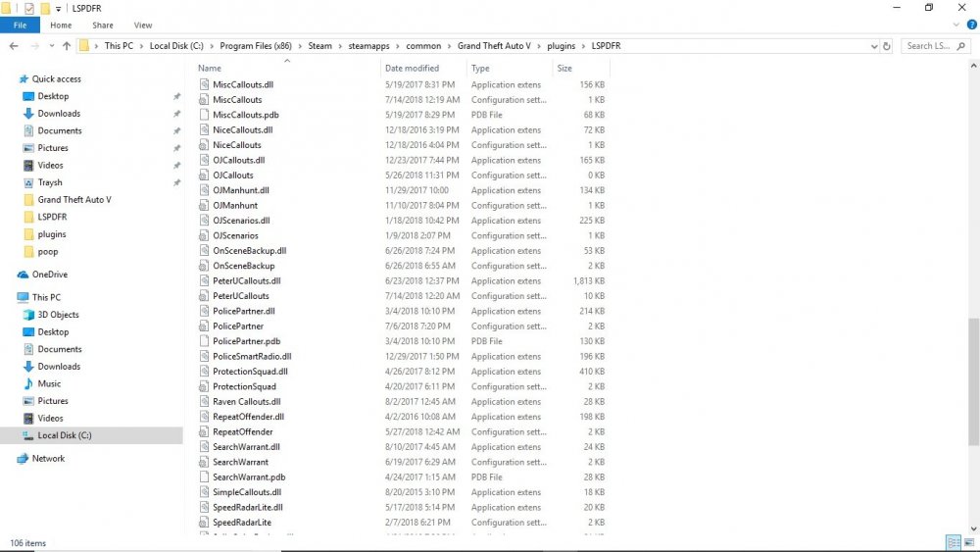Select OJCallouts.dll file icon
The image size is (980, 552).
click(204, 160)
